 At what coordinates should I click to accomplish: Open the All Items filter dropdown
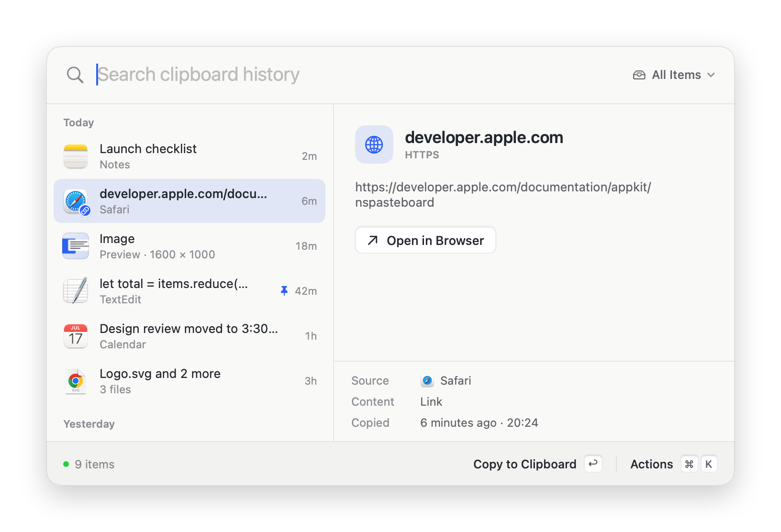click(674, 75)
